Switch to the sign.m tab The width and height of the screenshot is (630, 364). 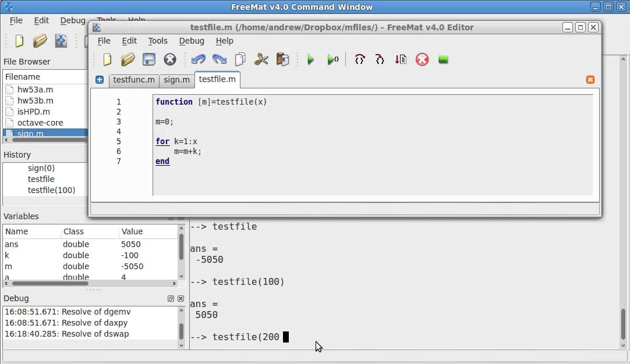(176, 80)
